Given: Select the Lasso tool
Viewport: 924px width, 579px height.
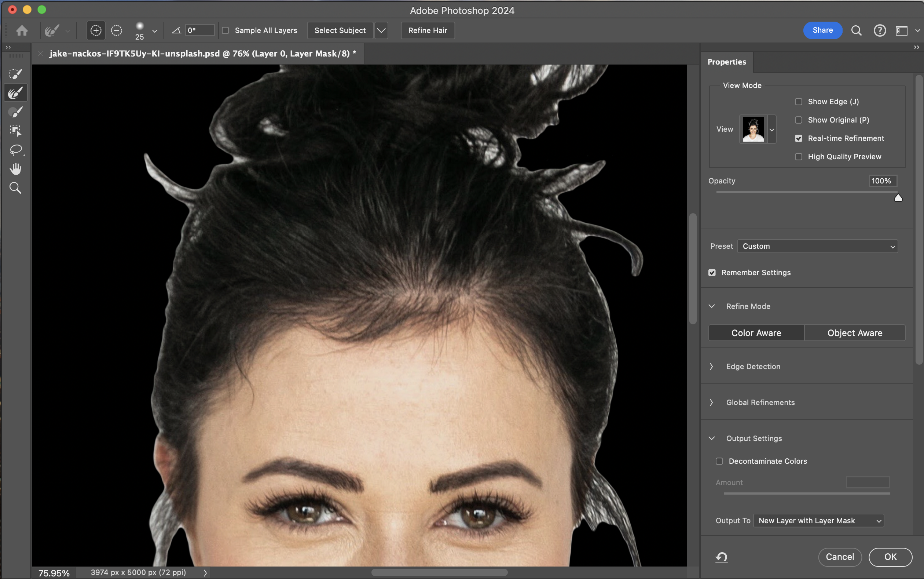Looking at the screenshot, I should 15,150.
